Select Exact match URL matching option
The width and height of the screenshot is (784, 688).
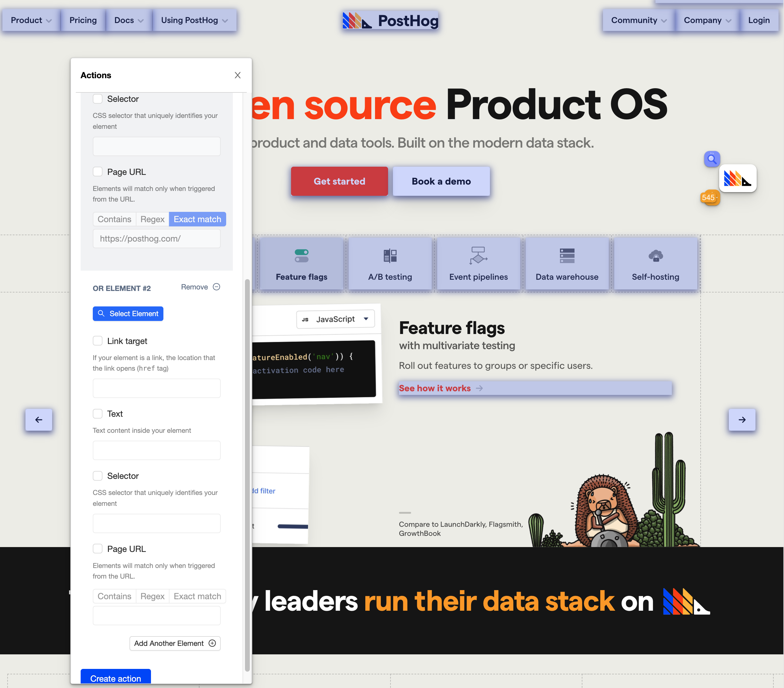coord(197,219)
